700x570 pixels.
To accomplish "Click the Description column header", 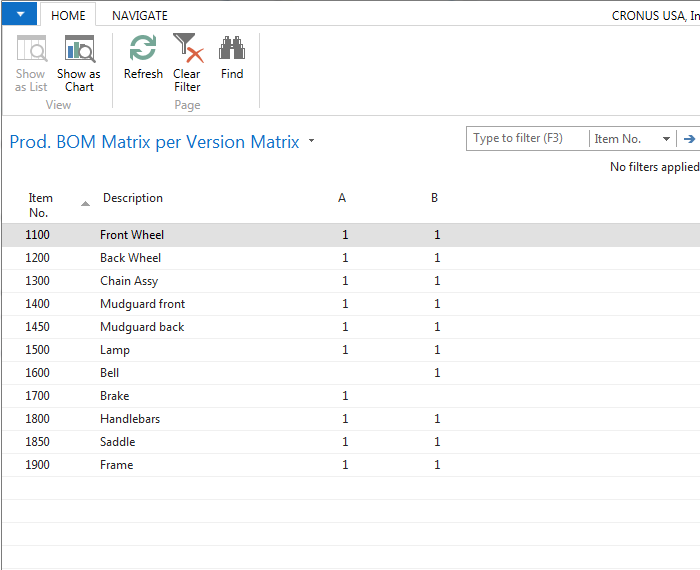I will [x=133, y=198].
